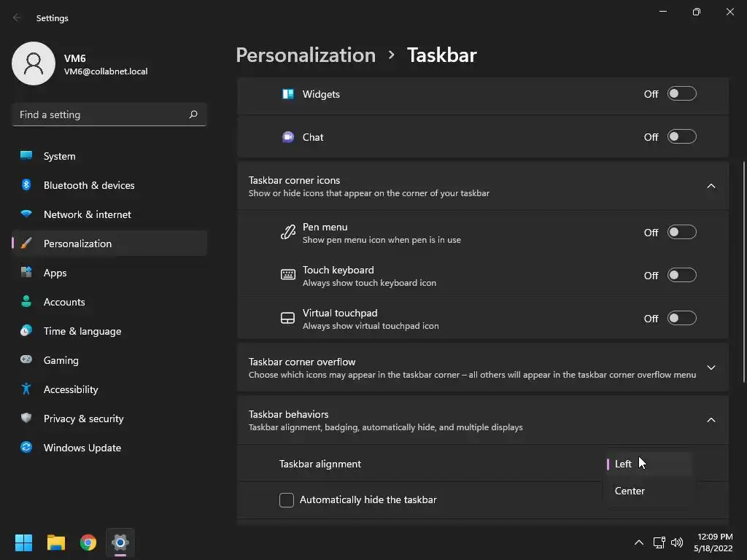Click the search magnifier icon in Find a setting
Viewport: 747px width, 560px height.
(x=193, y=114)
